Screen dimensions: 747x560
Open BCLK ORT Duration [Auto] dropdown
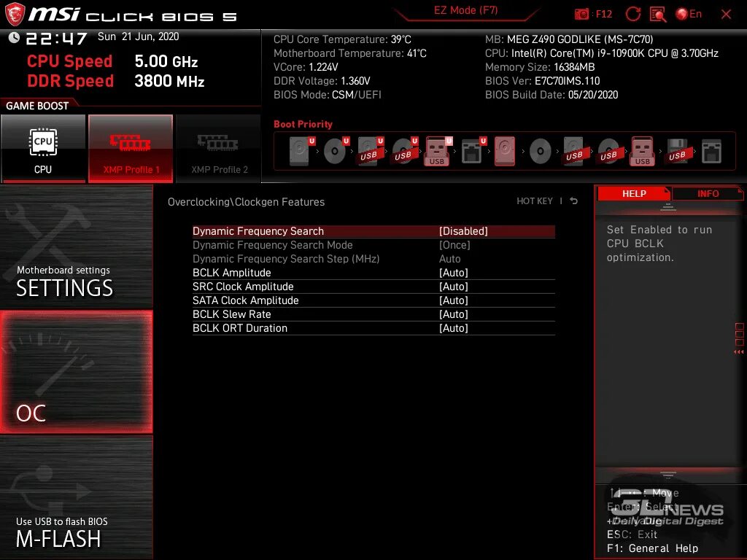[x=454, y=328]
